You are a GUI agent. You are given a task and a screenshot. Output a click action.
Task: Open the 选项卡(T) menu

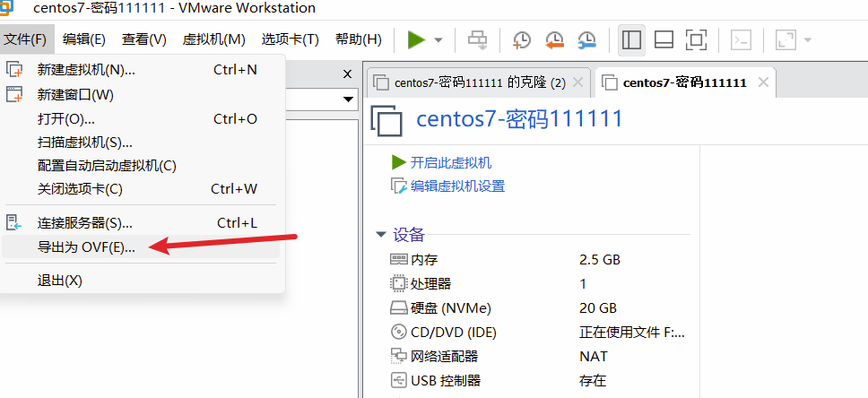tap(291, 39)
